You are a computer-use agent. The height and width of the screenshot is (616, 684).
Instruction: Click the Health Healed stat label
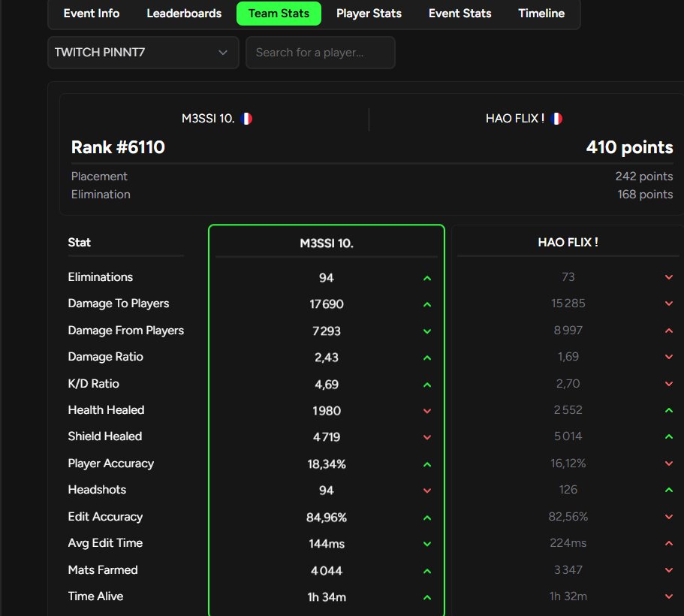106,410
